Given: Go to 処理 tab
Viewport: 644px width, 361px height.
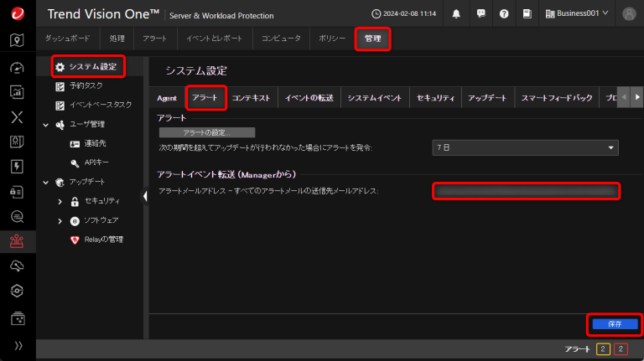Looking at the screenshot, I should click(x=117, y=39).
